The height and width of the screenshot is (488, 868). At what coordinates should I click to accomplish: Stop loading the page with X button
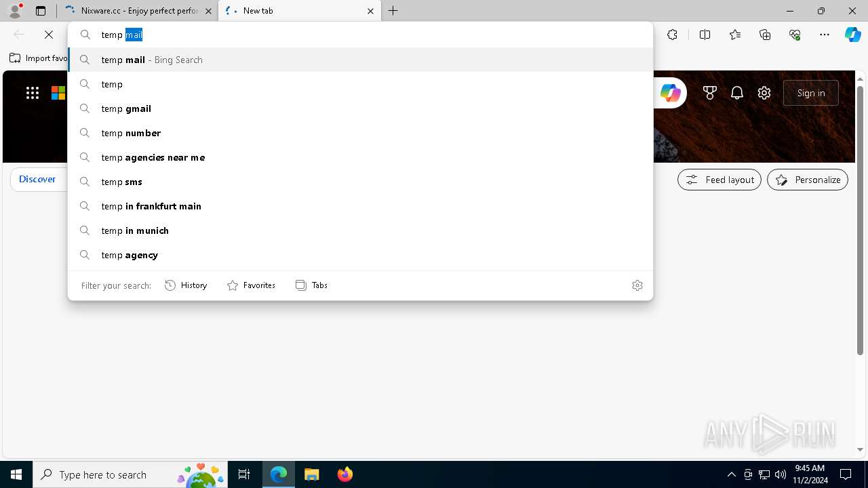click(49, 35)
